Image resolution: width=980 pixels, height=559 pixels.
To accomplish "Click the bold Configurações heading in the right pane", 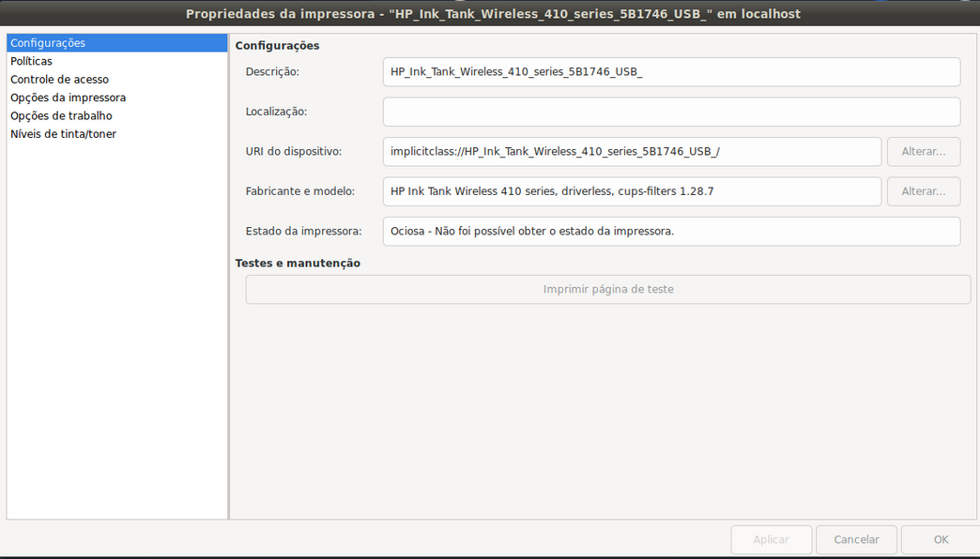I will 278,46.
